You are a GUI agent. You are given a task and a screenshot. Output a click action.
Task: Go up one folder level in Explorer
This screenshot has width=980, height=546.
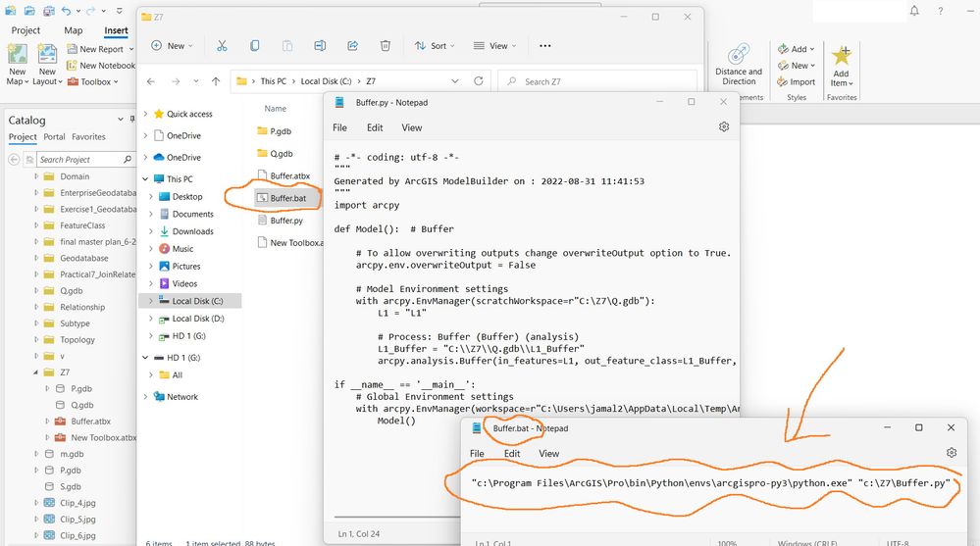tap(216, 81)
